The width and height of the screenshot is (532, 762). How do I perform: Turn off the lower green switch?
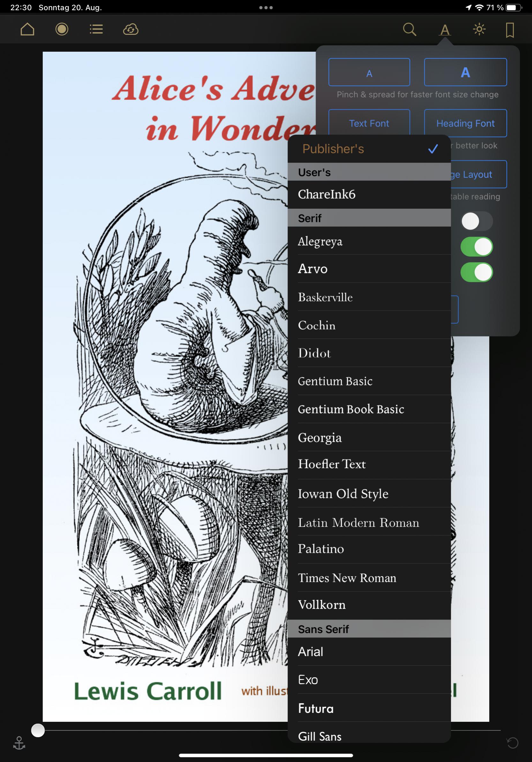point(476,272)
